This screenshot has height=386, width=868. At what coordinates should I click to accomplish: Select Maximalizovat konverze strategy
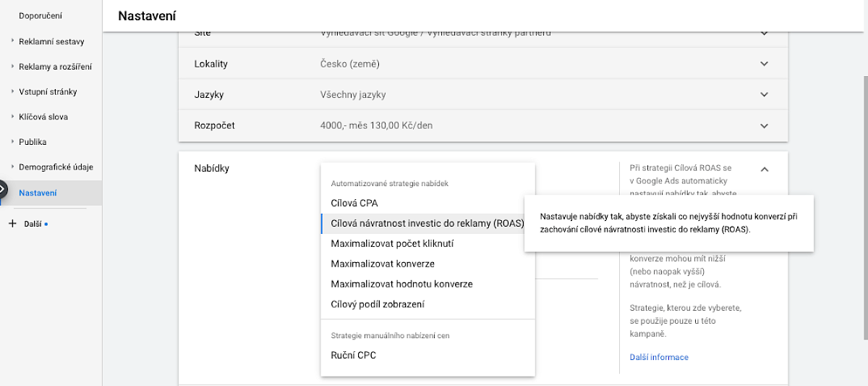pyautogui.click(x=383, y=264)
